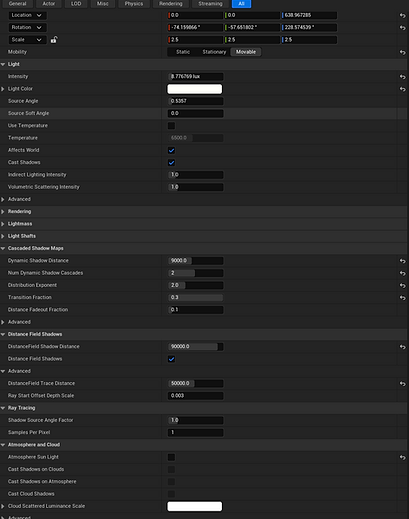Set Mobility to Stationary
The width and height of the screenshot is (409, 519).
tap(214, 52)
